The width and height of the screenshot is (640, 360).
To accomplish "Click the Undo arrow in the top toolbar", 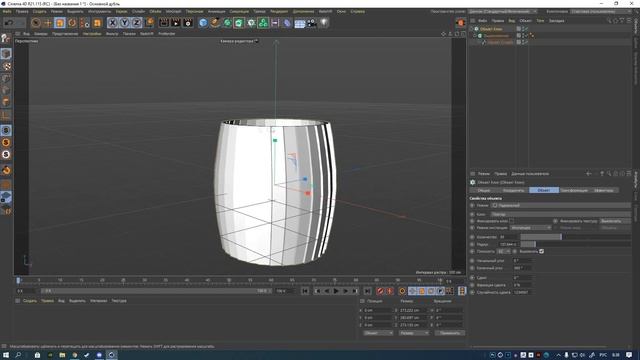I will (x=9, y=23).
